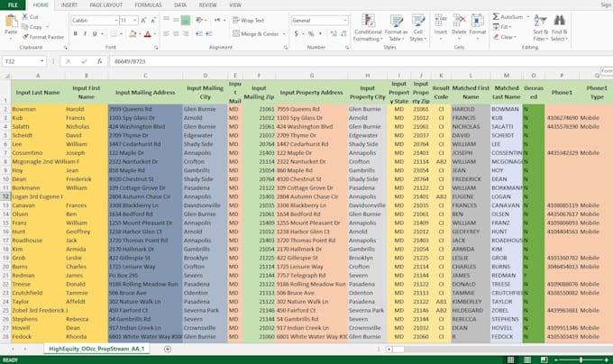Toggle Align Right alignment
This screenshot has height=364, width=613.
(186, 34)
